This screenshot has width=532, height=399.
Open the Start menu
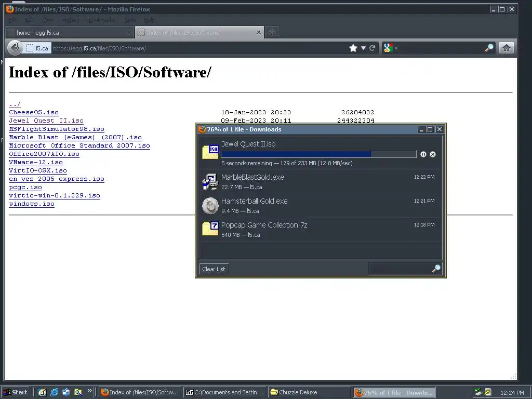(x=16, y=392)
